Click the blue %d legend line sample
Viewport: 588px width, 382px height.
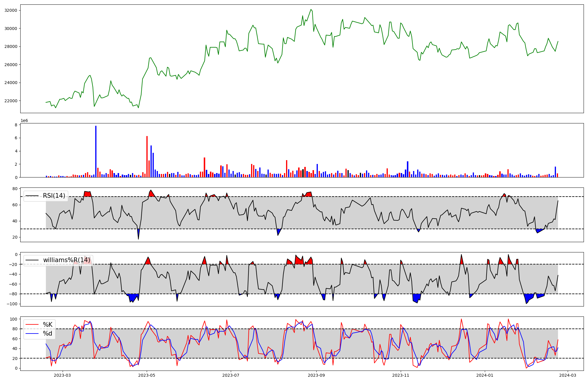(32, 334)
